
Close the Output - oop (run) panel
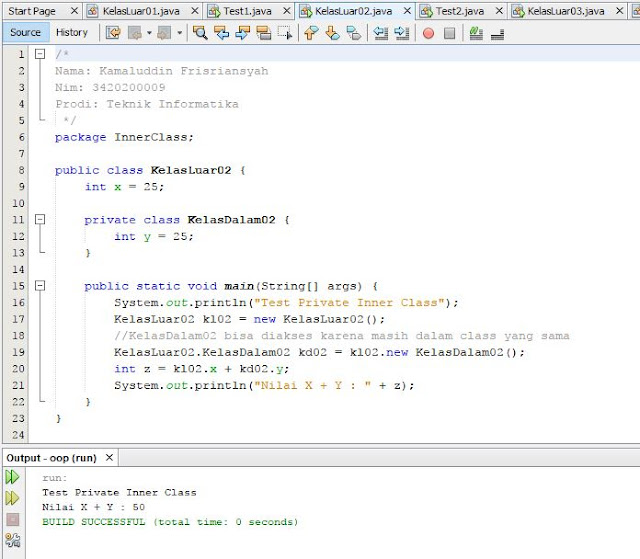click(x=109, y=457)
